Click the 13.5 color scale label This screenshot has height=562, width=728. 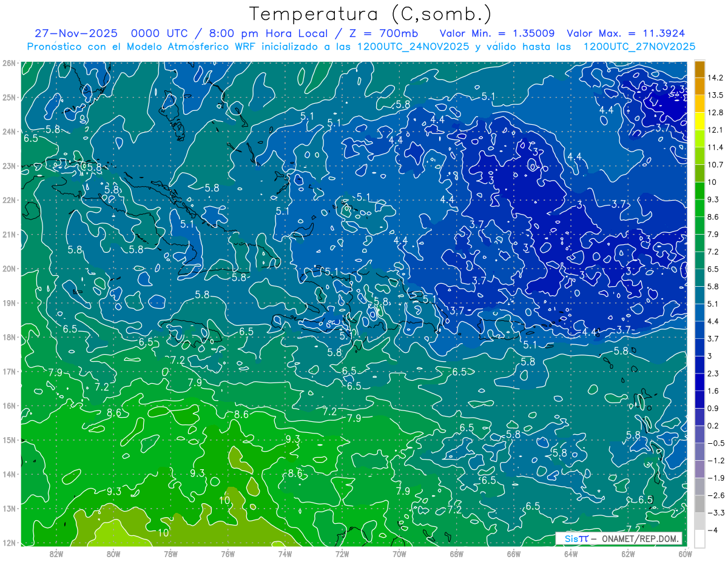715,95
